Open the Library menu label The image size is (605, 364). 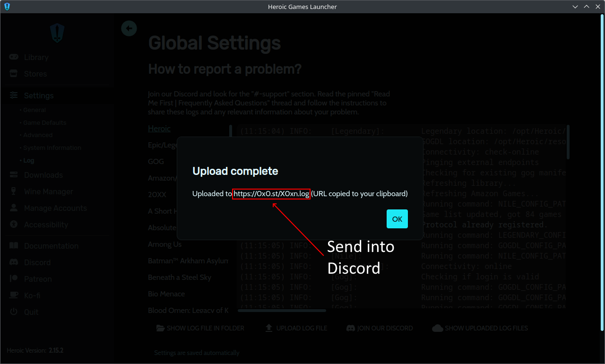36,57
